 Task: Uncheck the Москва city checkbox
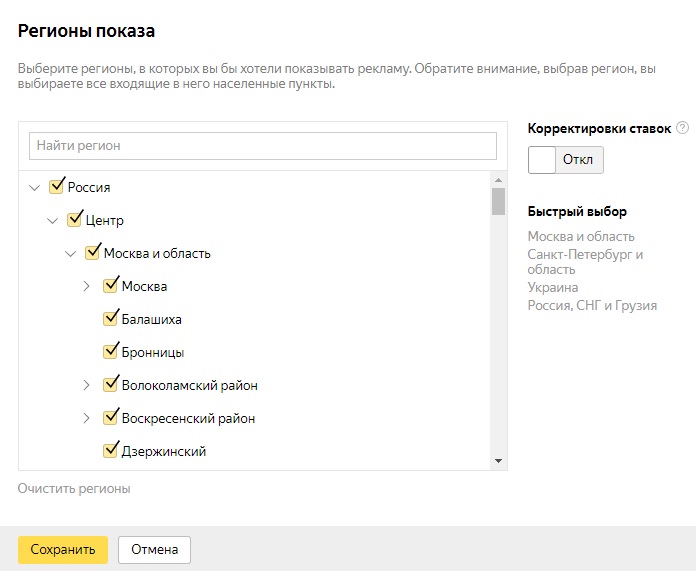tap(111, 286)
